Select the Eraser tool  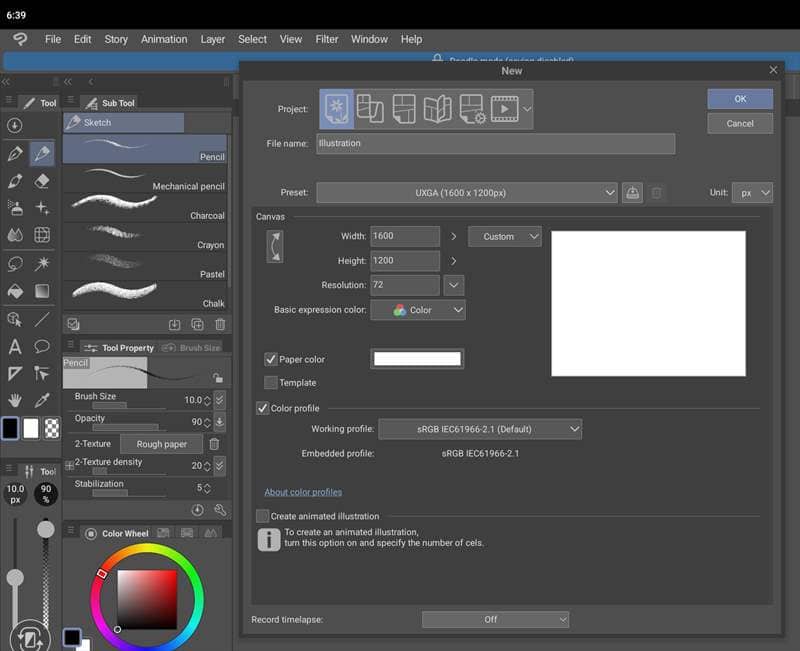click(x=42, y=181)
